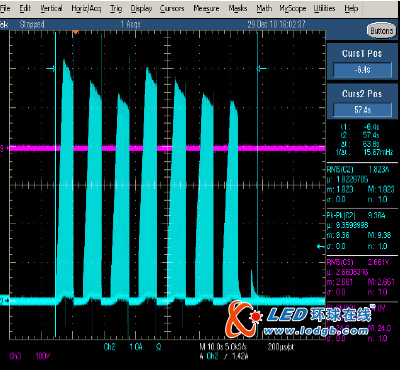This screenshot has height=370, width=400.
Task: Click the Δt 63.8s cursor readout
Action: [x=361, y=144]
